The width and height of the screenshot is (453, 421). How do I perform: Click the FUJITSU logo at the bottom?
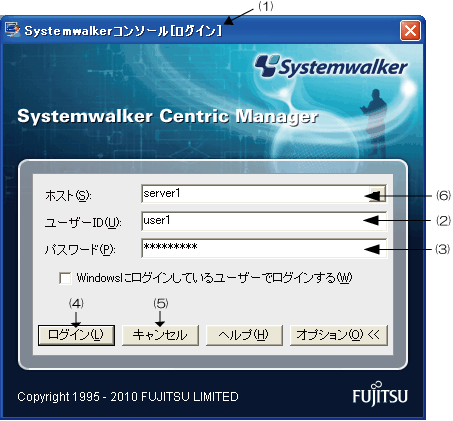coord(380,393)
